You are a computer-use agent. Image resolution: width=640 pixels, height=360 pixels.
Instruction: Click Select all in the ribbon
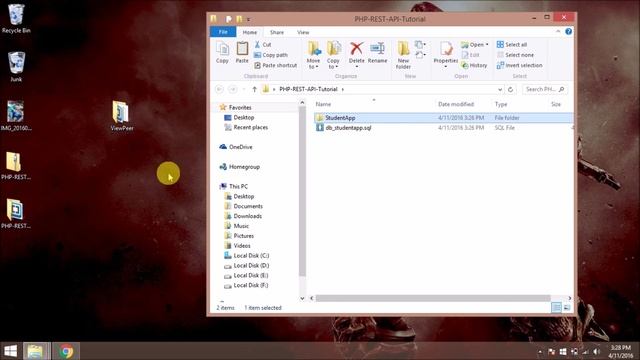[512, 44]
